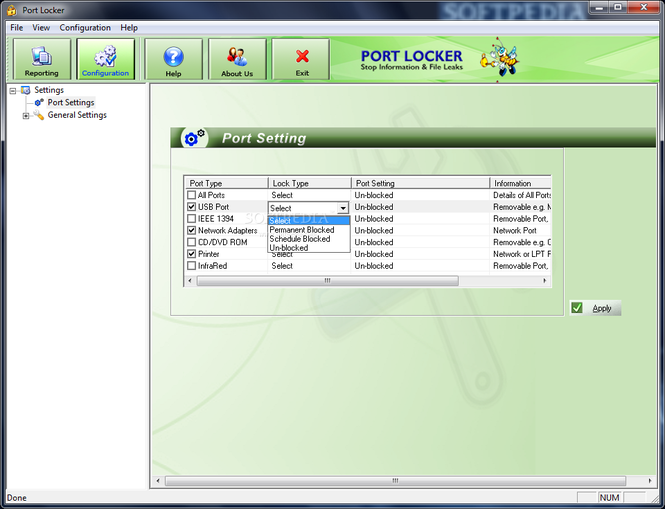Check the CD/DVD ROM checkbox
Screen dimensions: 665x509
[x=192, y=242]
